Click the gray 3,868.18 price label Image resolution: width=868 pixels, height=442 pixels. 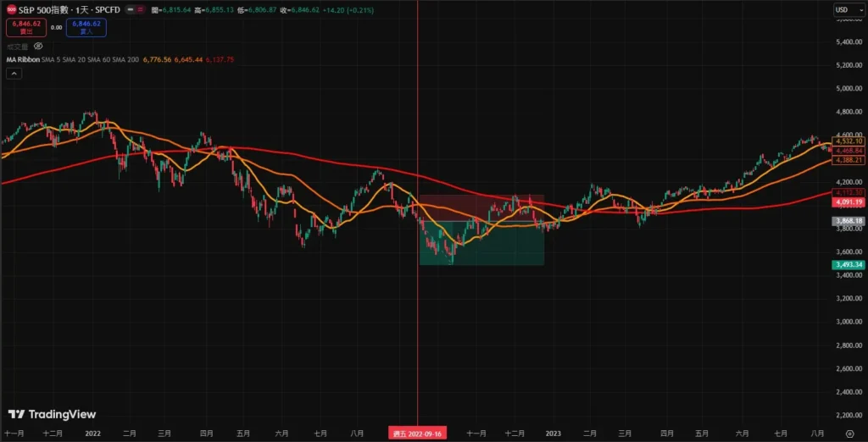(848, 221)
